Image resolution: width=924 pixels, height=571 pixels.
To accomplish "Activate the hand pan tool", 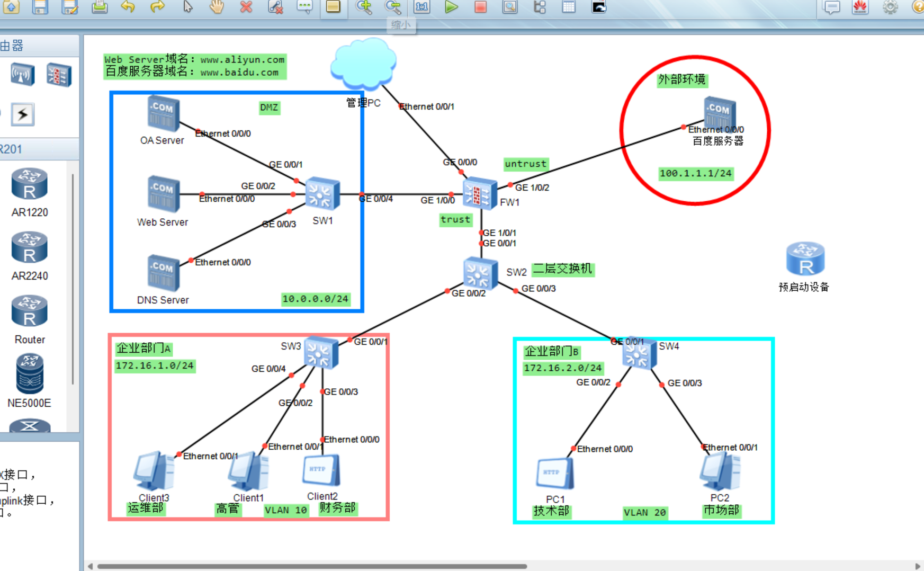I will 217,6.
